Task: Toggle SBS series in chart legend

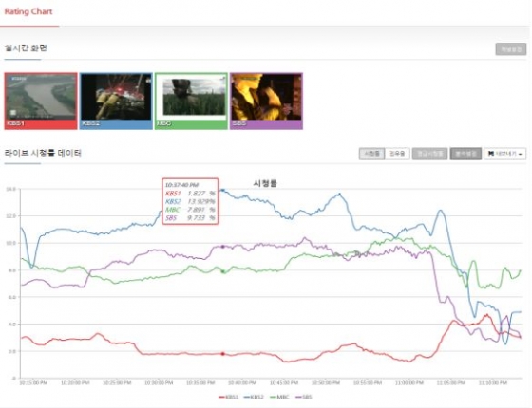Action: 304,397
